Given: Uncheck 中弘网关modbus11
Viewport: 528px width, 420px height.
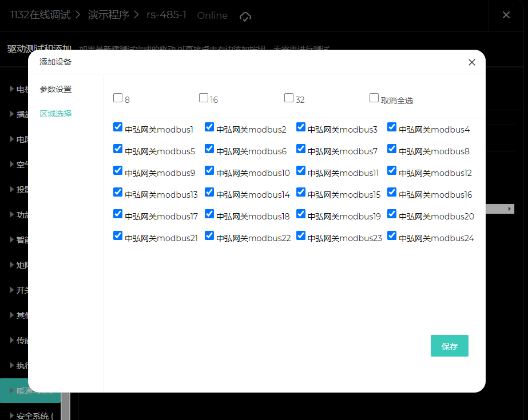Looking at the screenshot, I should 301,170.
